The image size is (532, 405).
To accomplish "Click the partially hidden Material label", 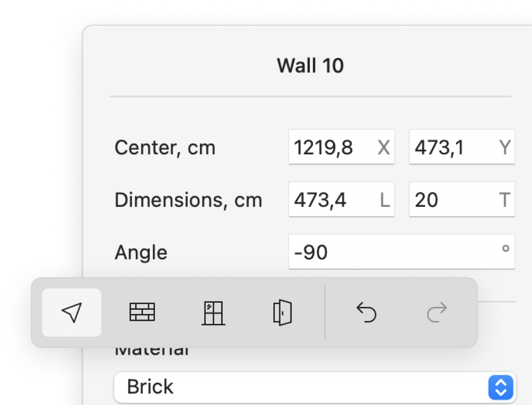I will 152,351.
